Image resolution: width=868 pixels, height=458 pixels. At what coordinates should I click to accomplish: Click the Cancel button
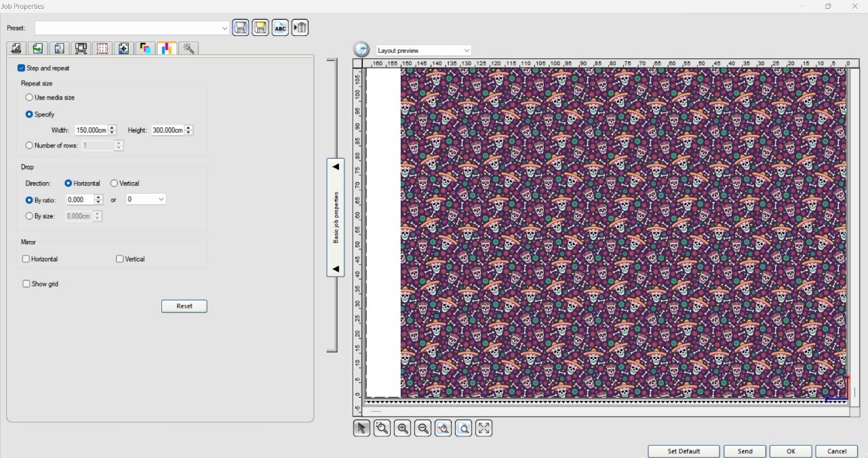837,451
